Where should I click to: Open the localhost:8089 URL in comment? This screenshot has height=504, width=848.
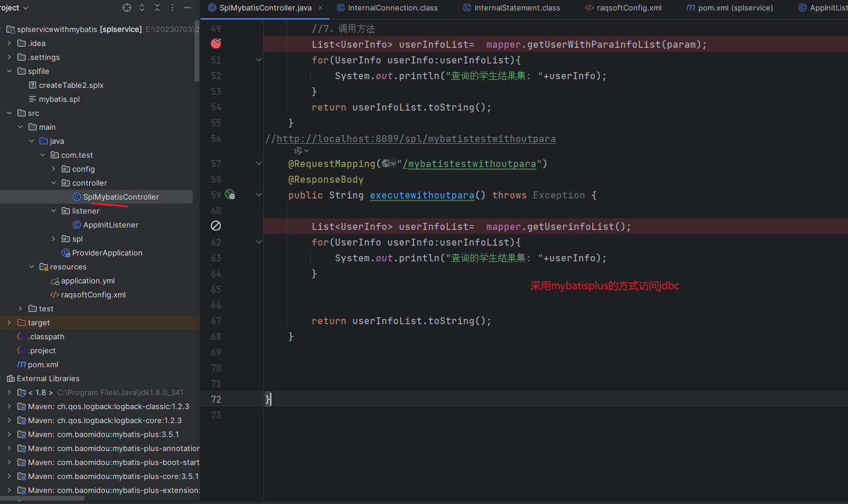416,139
